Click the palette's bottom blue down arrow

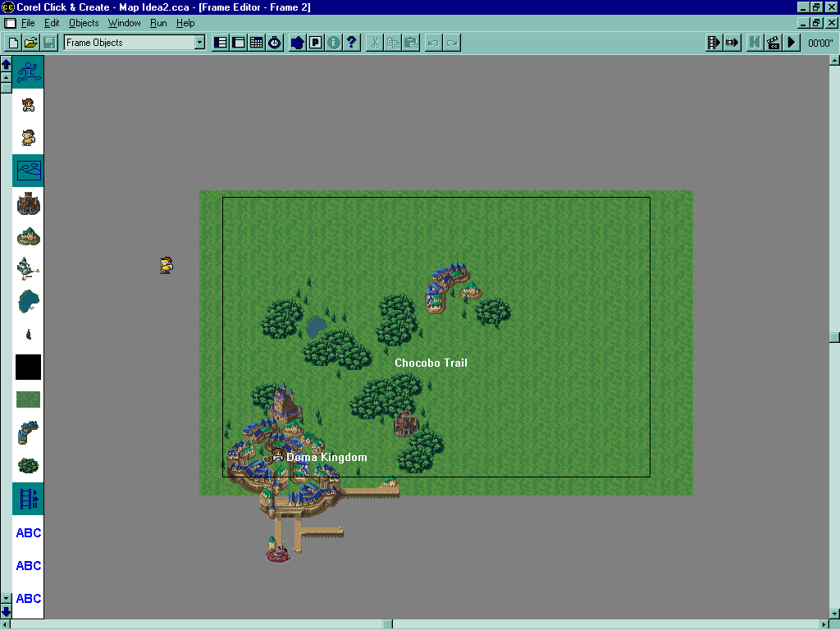6,610
